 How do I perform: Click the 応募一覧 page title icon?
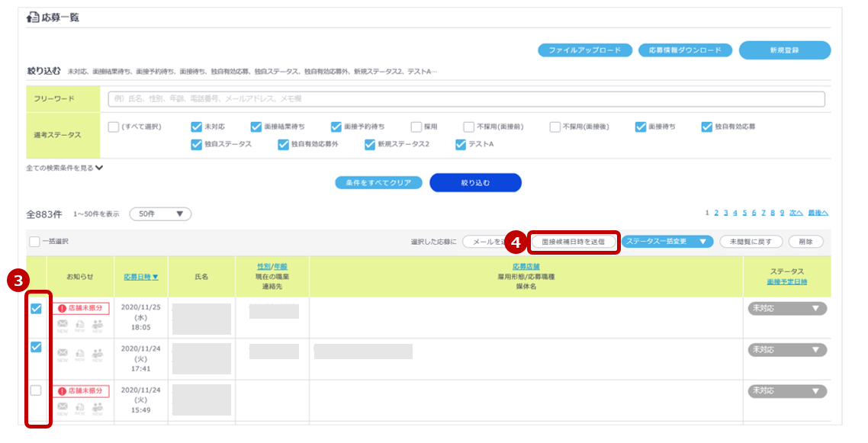[x=33, y=18]
